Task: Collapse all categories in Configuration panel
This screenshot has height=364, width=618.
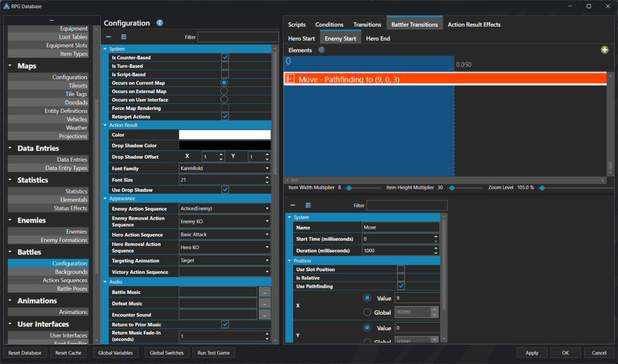Action: (109, 37)
